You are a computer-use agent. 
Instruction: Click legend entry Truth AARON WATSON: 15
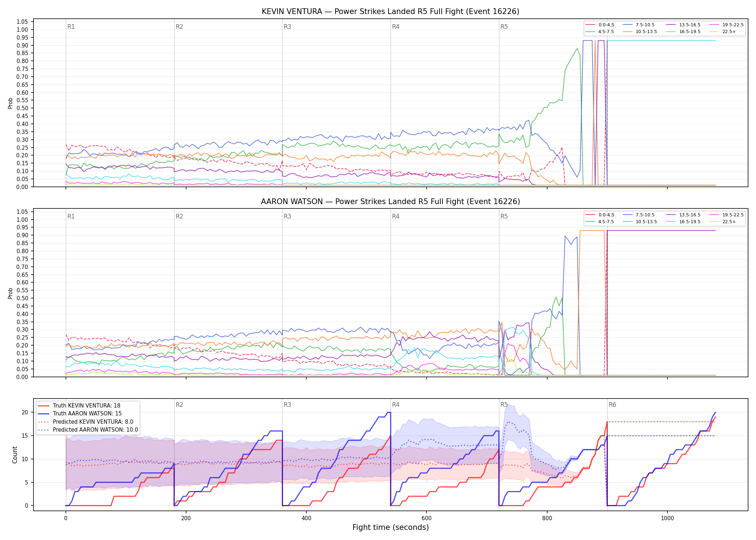(80, 414)
